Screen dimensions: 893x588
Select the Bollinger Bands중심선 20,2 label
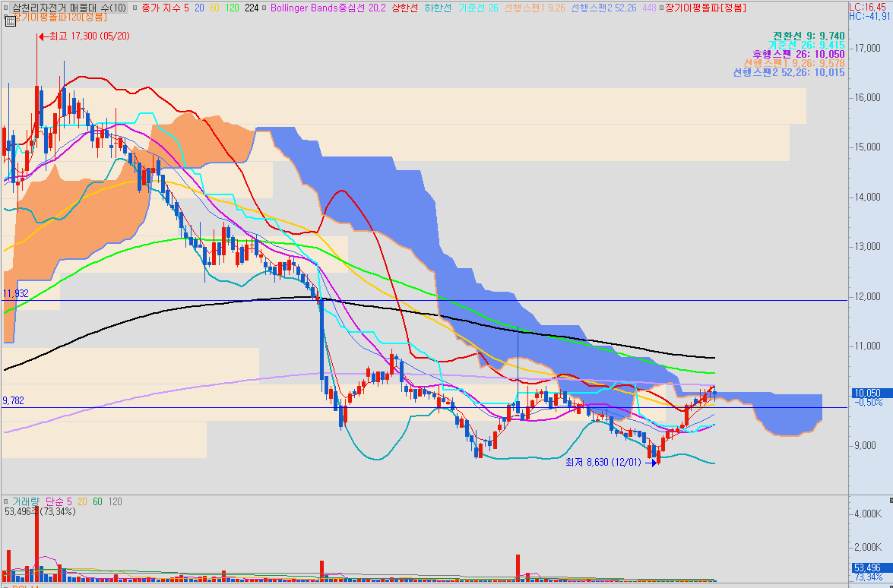point(328,8)
